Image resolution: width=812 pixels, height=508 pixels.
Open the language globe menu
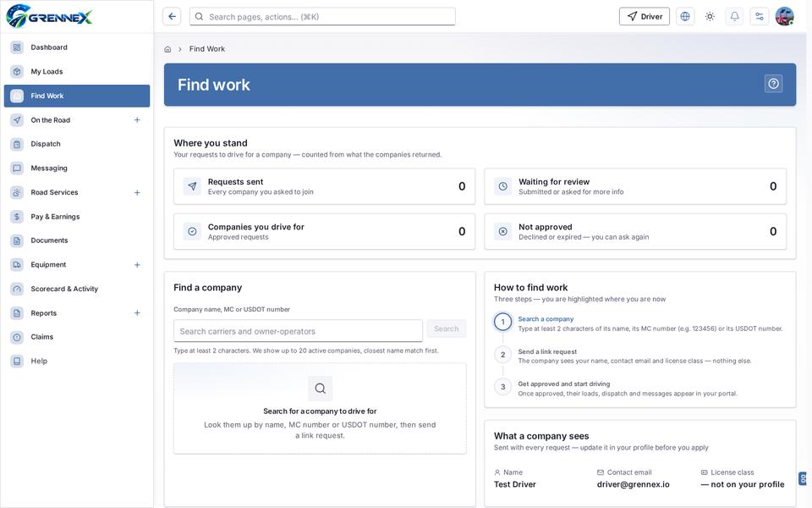click(684, 17)
